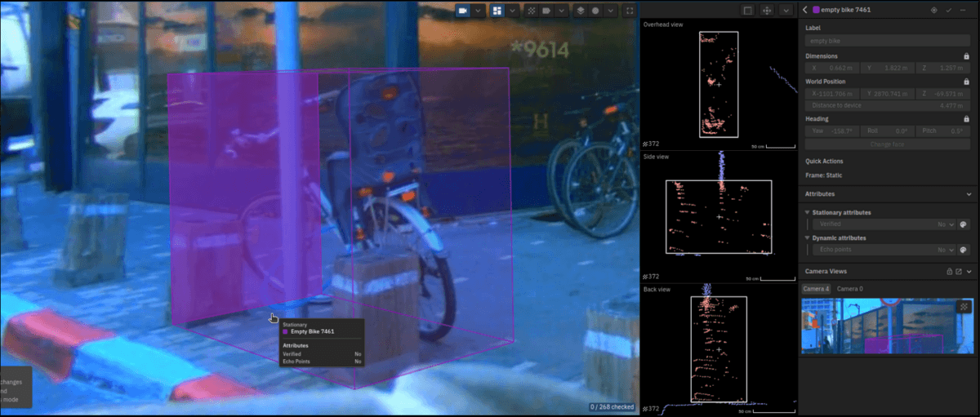Toggle the point cloud dots overlay icon

532,11
